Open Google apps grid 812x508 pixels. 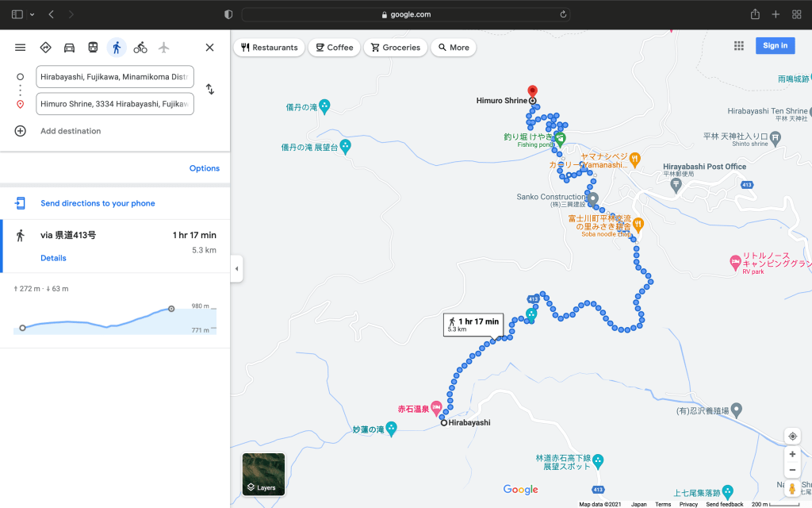pos(739,46)
